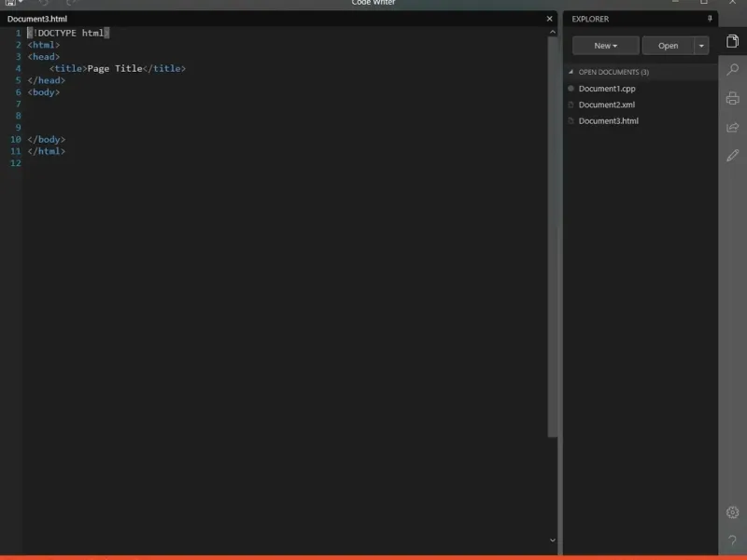Click the editor scrollbar down arrow

(552, 540)
